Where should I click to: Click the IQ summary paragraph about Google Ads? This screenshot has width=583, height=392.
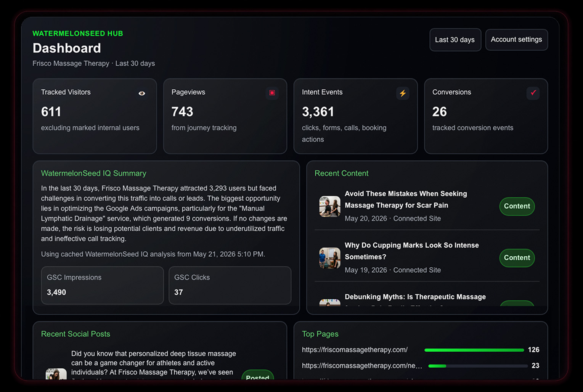coord(164,214)
